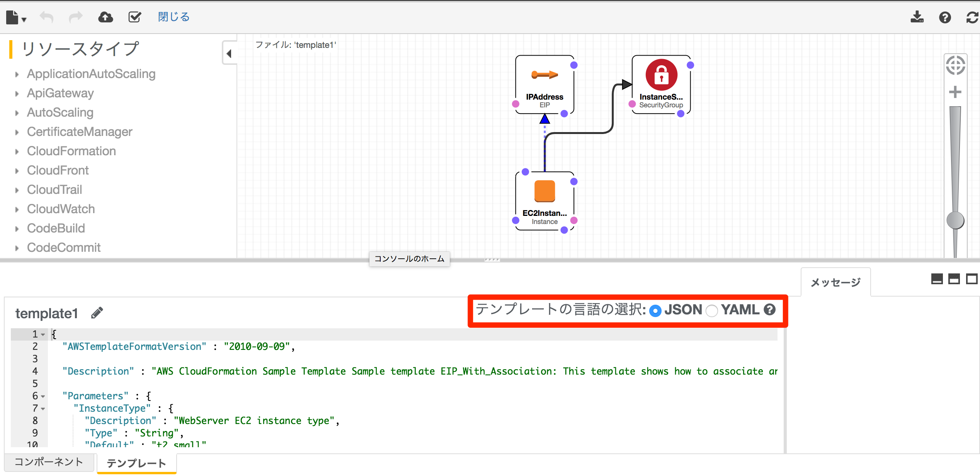Switch to the コンポーネント tab

(49, 462)
